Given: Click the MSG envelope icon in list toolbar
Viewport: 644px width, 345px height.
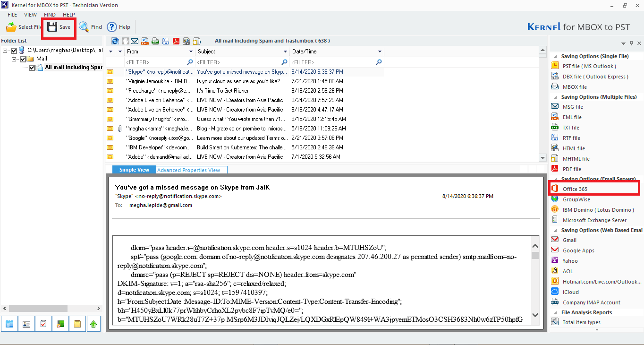Looking at the screenshot, I should click(135, 41).
